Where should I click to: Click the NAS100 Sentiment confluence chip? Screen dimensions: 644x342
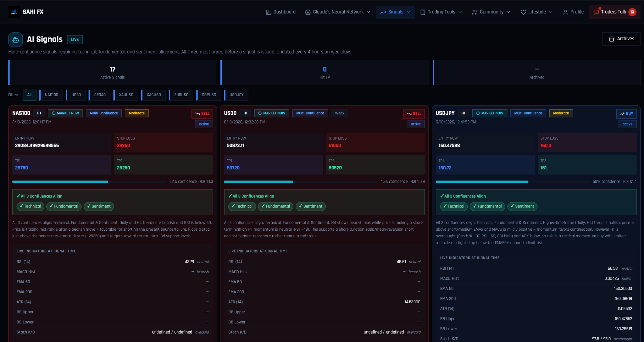[99, 207]
